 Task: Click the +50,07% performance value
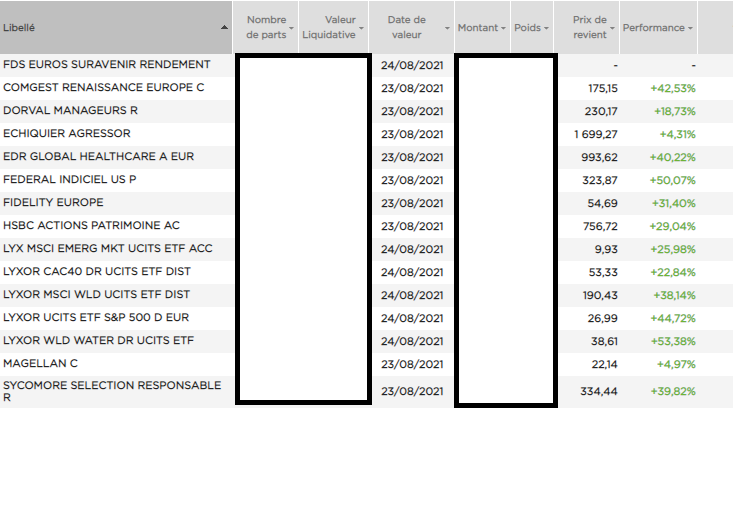[672, 180]
